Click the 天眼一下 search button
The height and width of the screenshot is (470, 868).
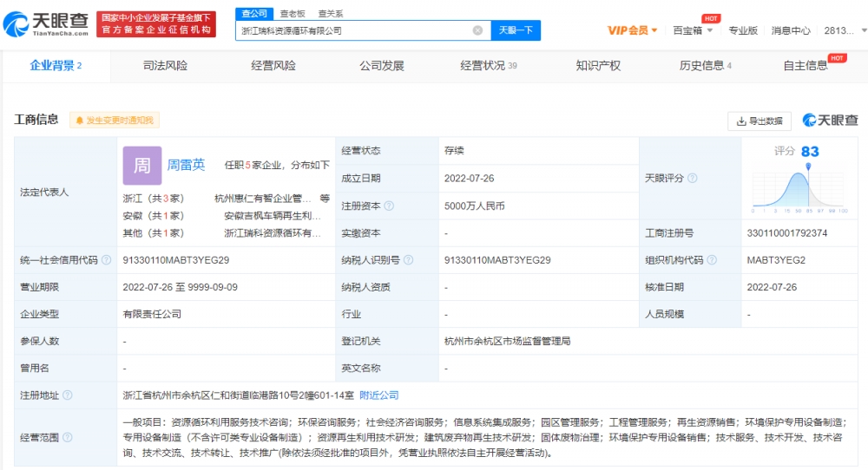pyautogui.click(x=516, y=30)
